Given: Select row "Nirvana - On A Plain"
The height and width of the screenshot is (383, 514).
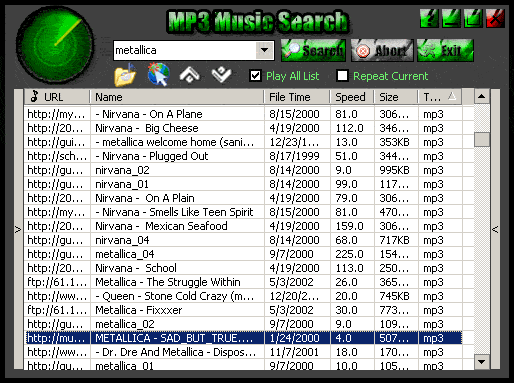Looking at the screenshot, I should (x=243, y=198).
